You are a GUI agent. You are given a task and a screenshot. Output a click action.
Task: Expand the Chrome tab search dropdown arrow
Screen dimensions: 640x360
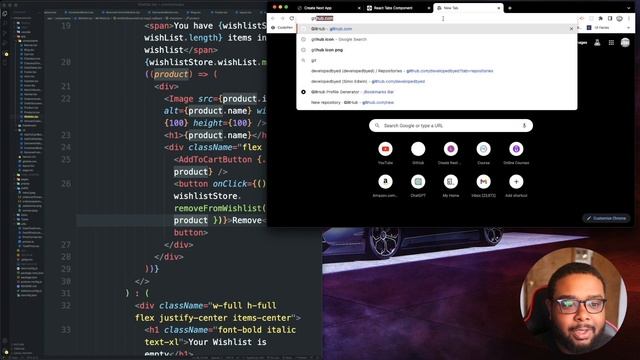tap(629, 8)
